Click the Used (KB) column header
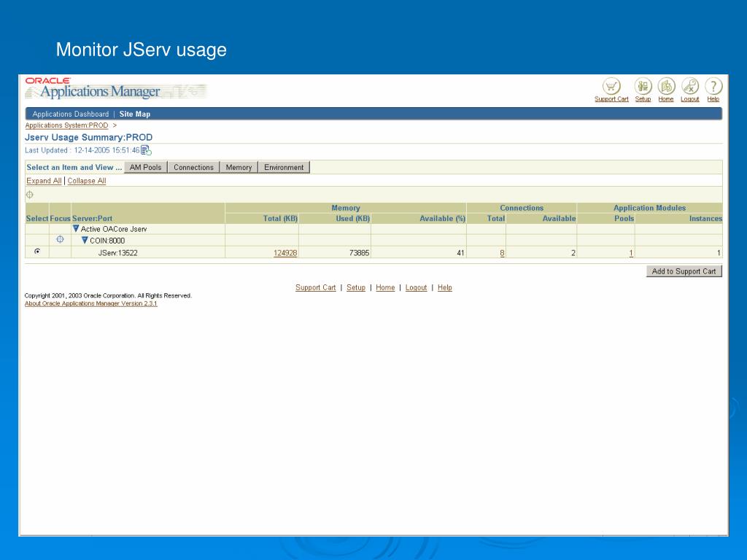 [x=352, y=219]
